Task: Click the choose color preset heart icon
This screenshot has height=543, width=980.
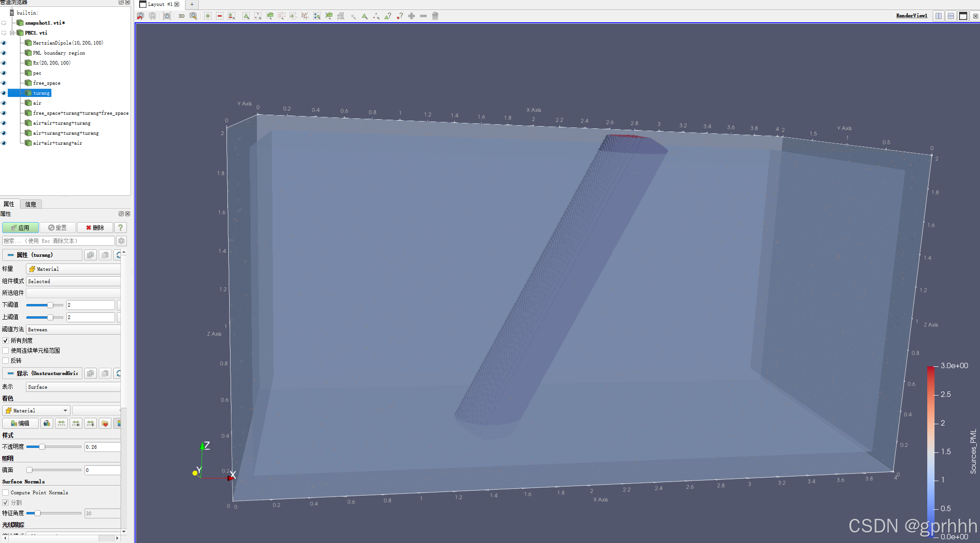Action: (105, 423)
